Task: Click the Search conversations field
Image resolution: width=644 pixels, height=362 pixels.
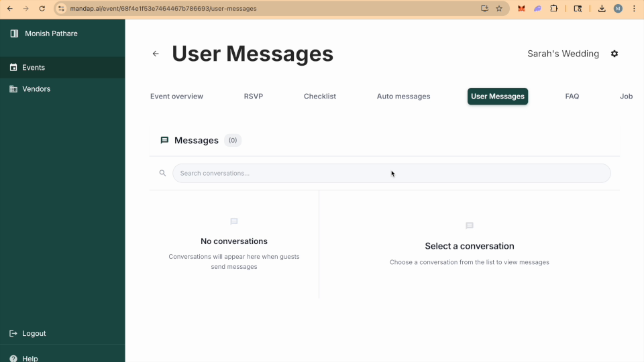Action: coord(391,173)
